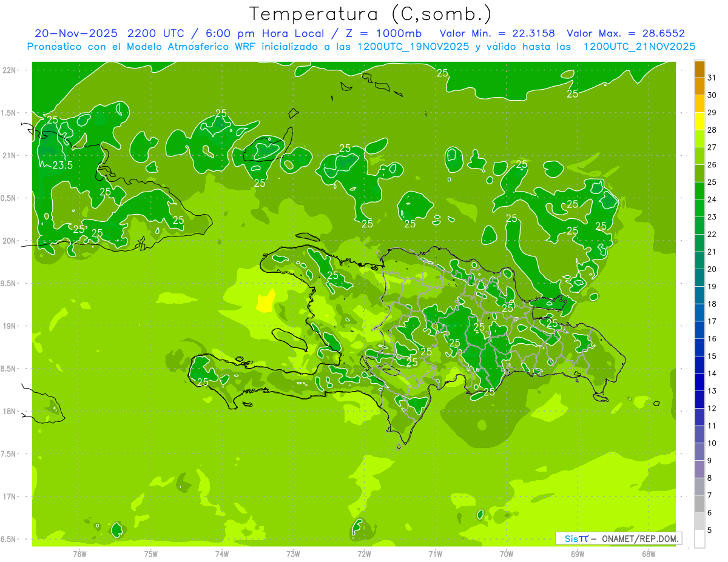This screenshot has width=728, height=562.
Task: Click the '6:00 pm Hora Local' text
Action: (x=263, y=33)
